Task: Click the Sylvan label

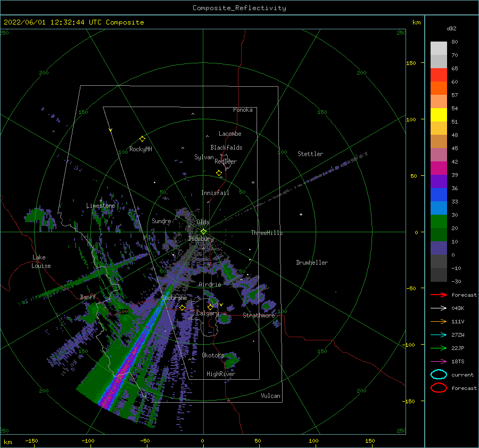Action: pyautogui.click(x=204, y=157)
